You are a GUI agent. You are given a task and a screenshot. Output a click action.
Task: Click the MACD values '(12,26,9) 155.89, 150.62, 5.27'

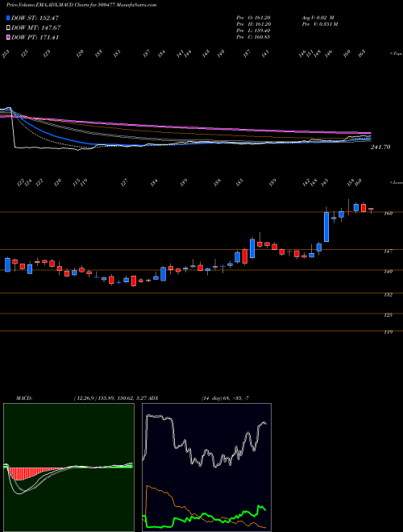[x=110, y=398]
